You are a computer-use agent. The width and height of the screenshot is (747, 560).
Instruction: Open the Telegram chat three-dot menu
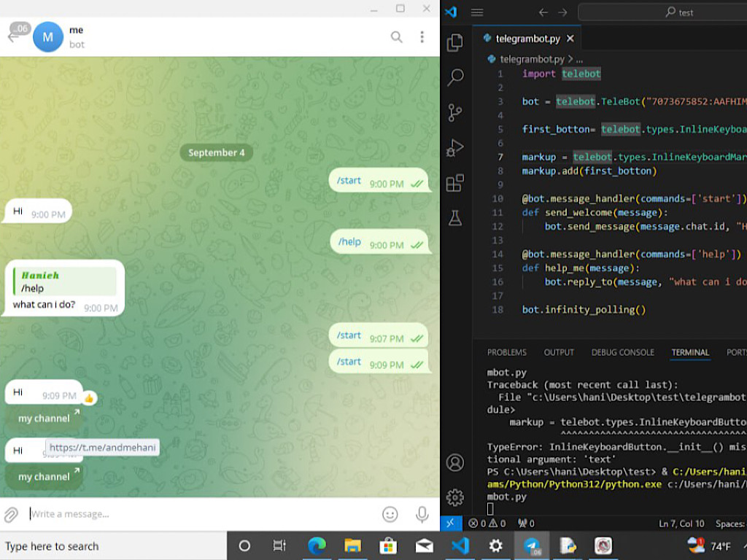click(x=422, y=36)
